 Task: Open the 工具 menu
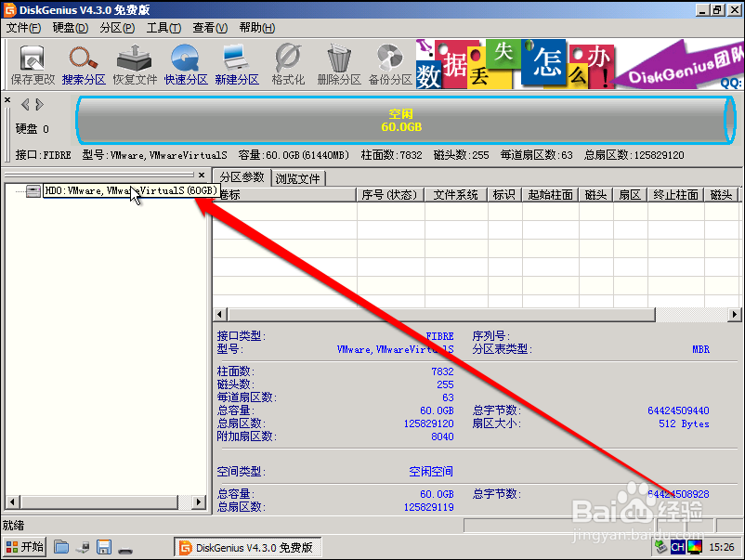[x=163, y=28]
